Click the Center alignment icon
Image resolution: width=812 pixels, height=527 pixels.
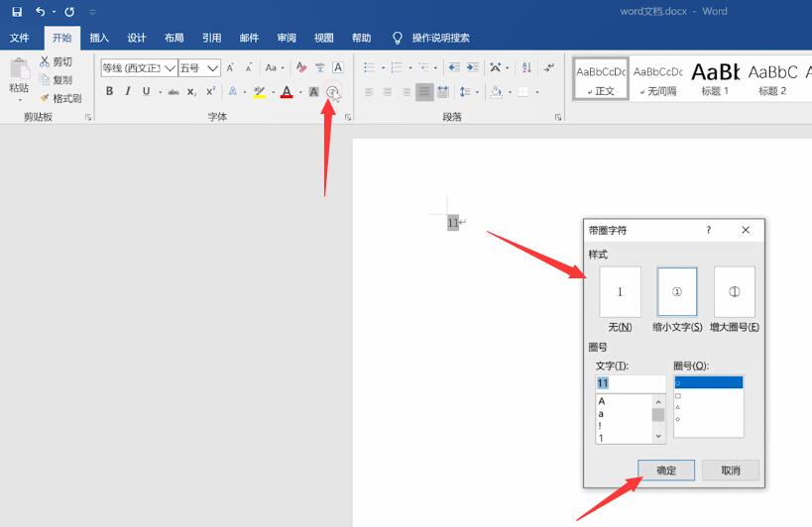click(388, 92)
